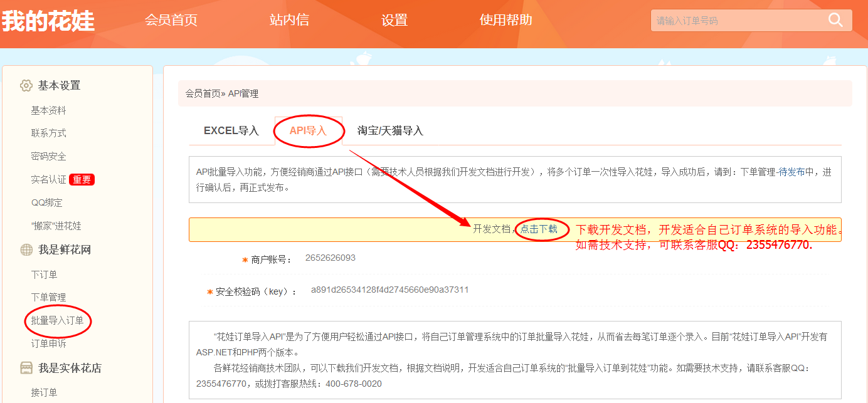Switch to the EXCEL导入 tab

coord(231,131)
